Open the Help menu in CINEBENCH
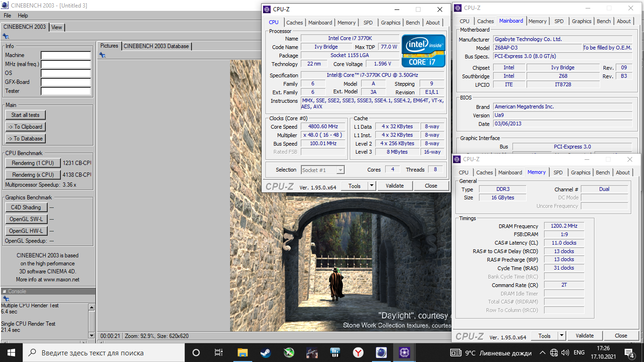The width and height of the screenshot is (644, 362). point(23,16)
